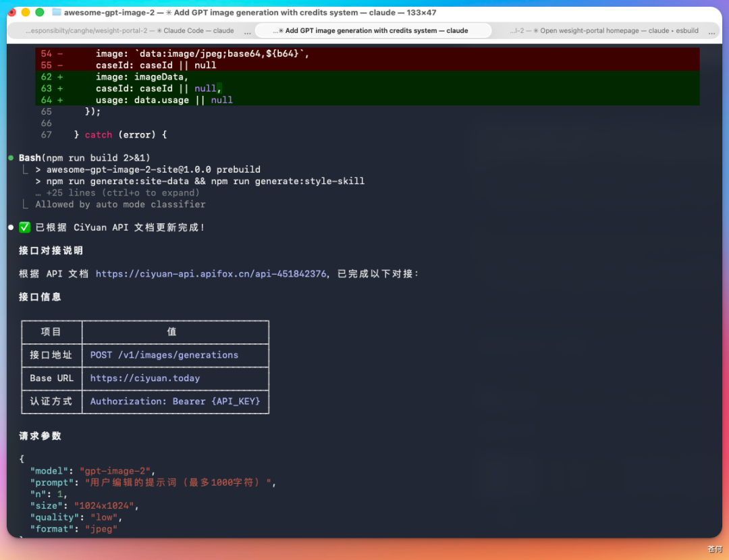The height and width of the screenshot is (560, 729).
Task: Click the green checkmark emoji before 已根据
Action: (25, 227)
